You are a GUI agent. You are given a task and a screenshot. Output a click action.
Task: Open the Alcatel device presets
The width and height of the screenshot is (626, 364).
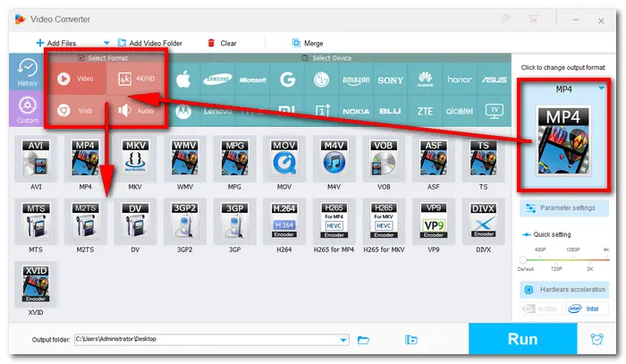click(459, 111)
